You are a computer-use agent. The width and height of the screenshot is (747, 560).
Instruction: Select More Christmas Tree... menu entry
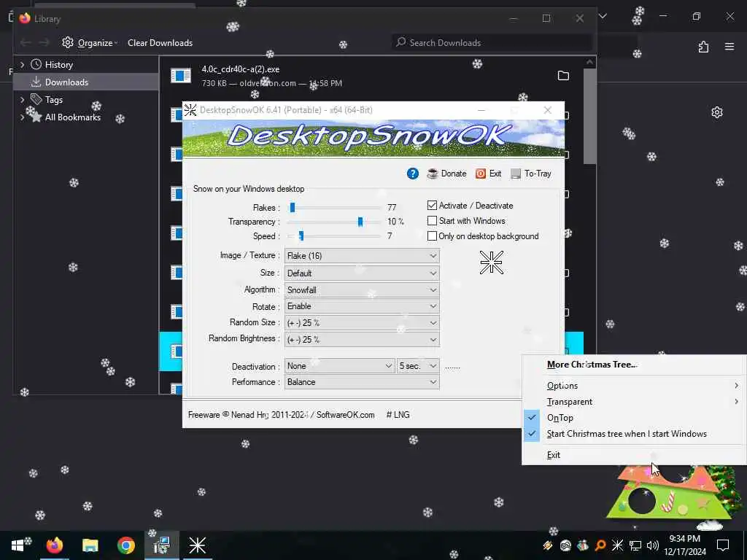pyautogui.click(x=592, y=365)
